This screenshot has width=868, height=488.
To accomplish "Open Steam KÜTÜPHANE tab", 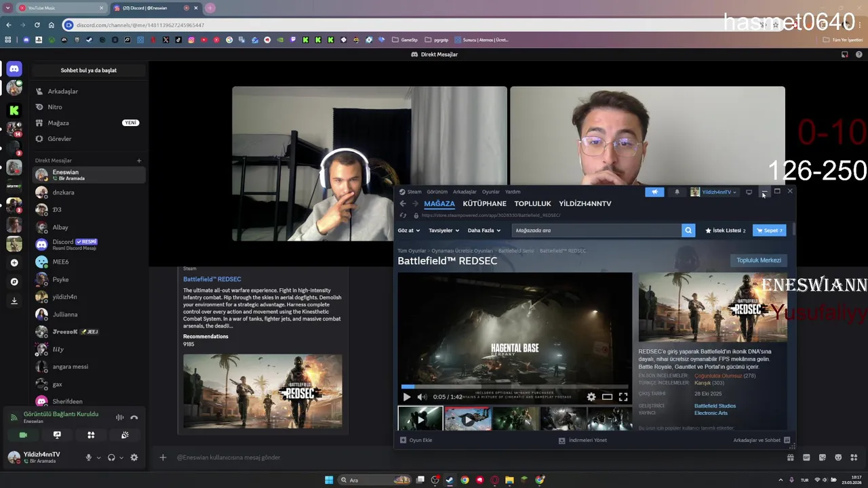I will [x=484, y=203].
